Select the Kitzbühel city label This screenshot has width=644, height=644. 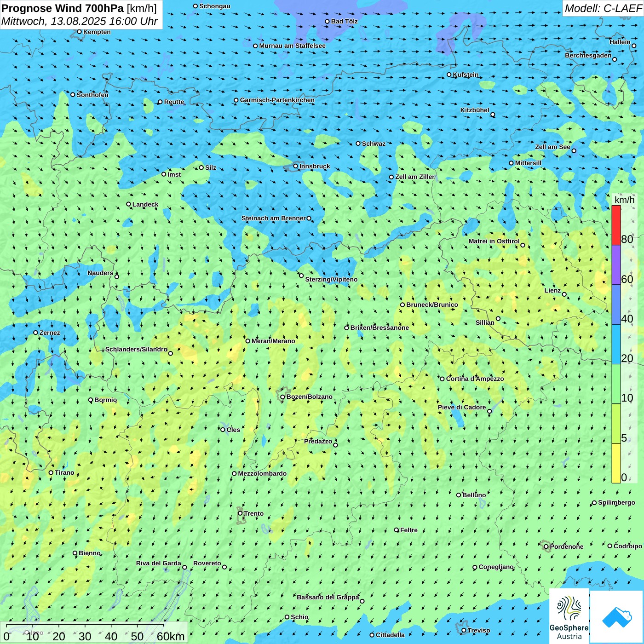pos(475,110)
